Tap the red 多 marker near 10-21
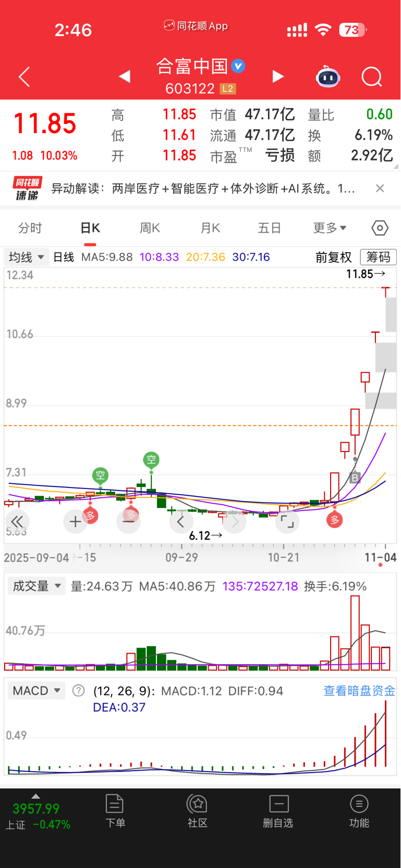Viewport: 401px width, 868px height. point(335,520)
